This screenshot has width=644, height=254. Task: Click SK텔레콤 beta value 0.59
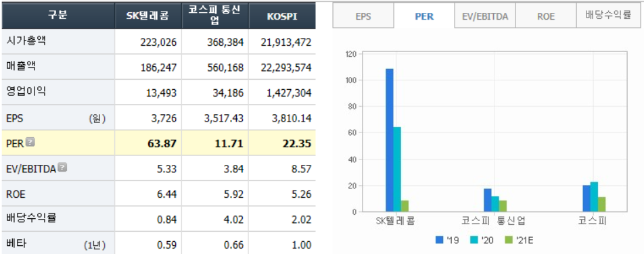pyautogui.click(x=168, y=245)
